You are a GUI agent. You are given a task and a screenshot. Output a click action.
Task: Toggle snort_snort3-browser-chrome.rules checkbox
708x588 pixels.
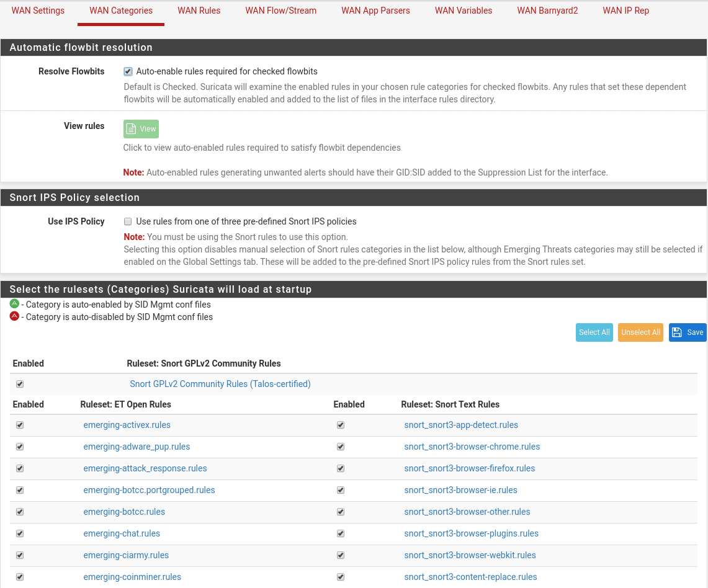341,447
